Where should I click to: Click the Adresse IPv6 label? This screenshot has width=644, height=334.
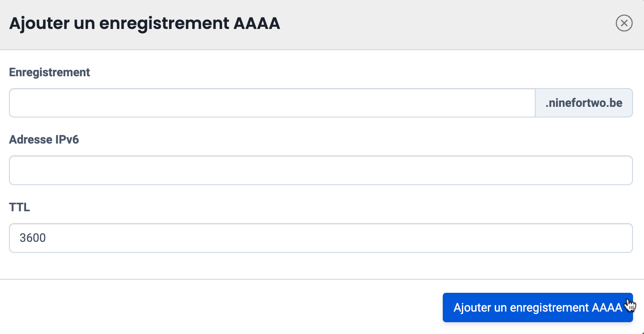tap(44, 139)
